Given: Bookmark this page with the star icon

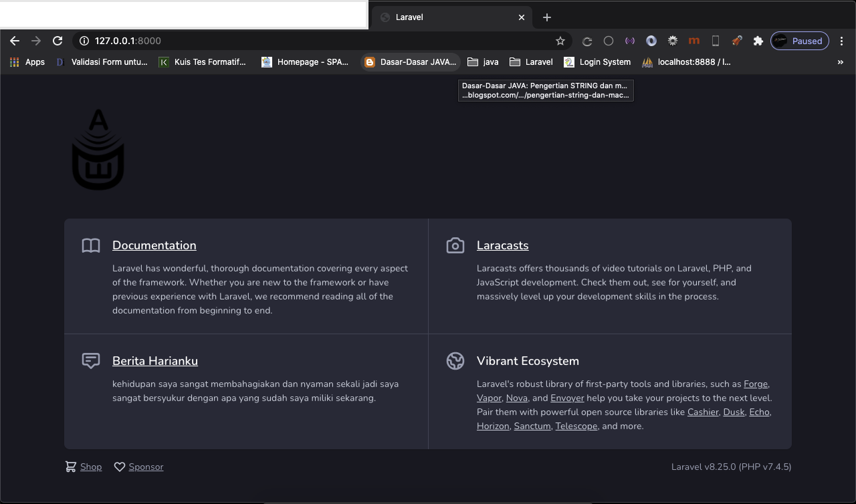Looking at the screenshot, I should coord(560,41).
